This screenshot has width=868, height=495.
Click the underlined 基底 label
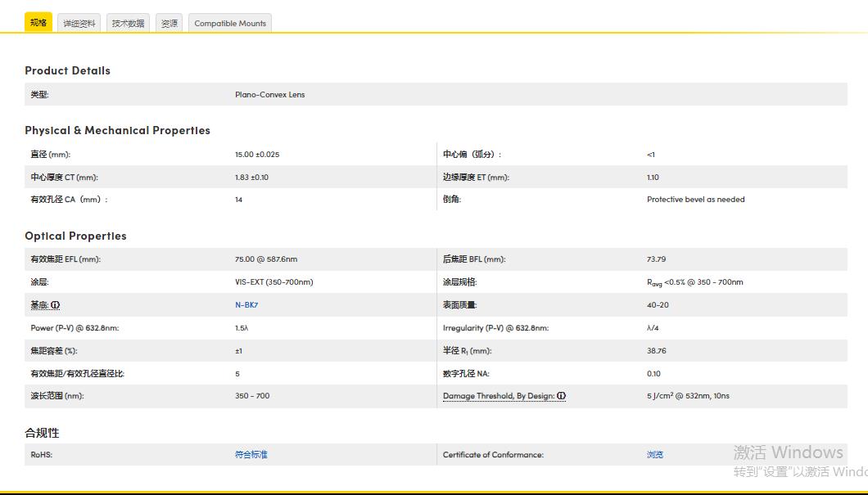point(39,305)
